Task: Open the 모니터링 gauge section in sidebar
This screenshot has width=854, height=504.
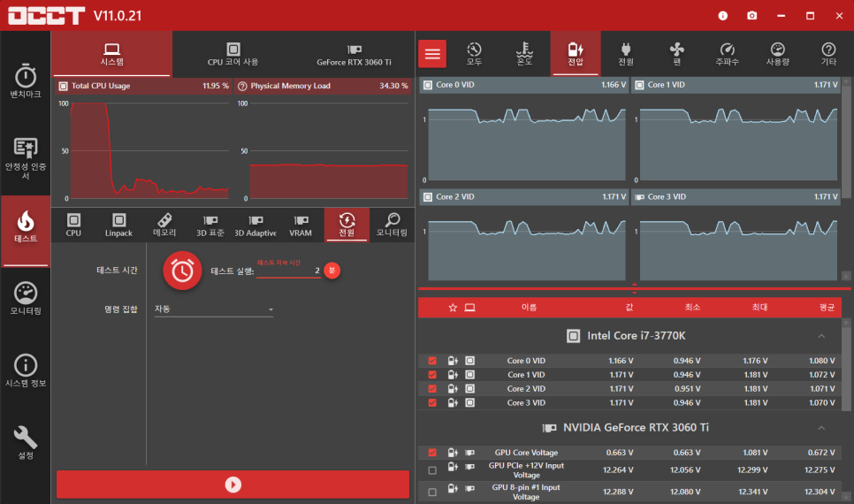Action: 25,299
